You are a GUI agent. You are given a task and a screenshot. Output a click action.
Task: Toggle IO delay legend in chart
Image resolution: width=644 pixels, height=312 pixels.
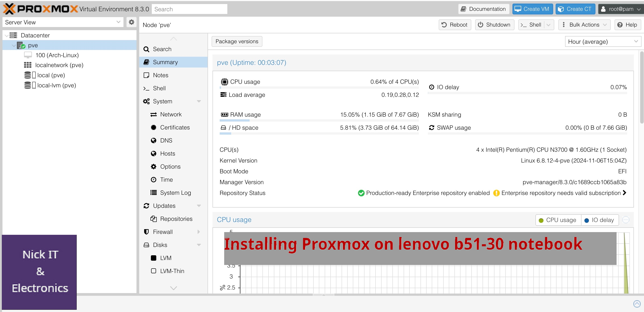tap(599, 220)
